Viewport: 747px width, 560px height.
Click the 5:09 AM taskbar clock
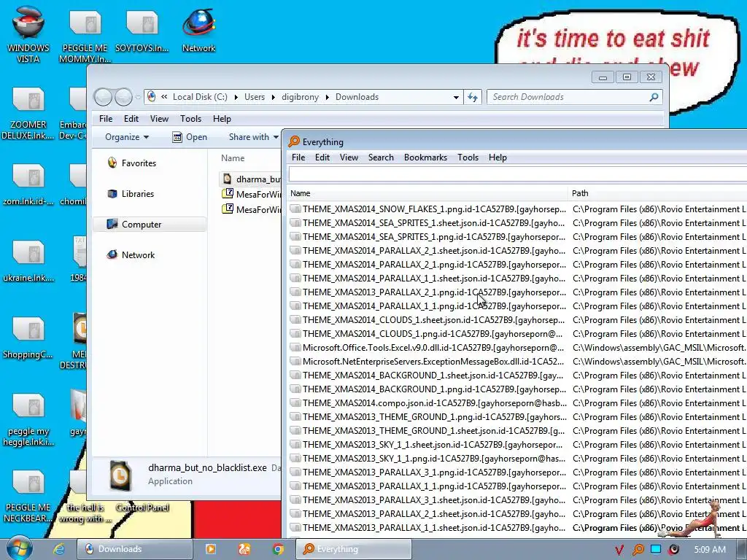[710, 550]
